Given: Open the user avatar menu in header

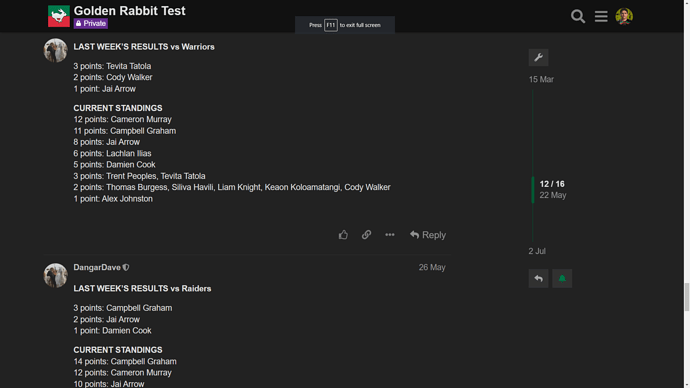Looking at the screenshot, I should pyautogui.click(x=624, y=16).
